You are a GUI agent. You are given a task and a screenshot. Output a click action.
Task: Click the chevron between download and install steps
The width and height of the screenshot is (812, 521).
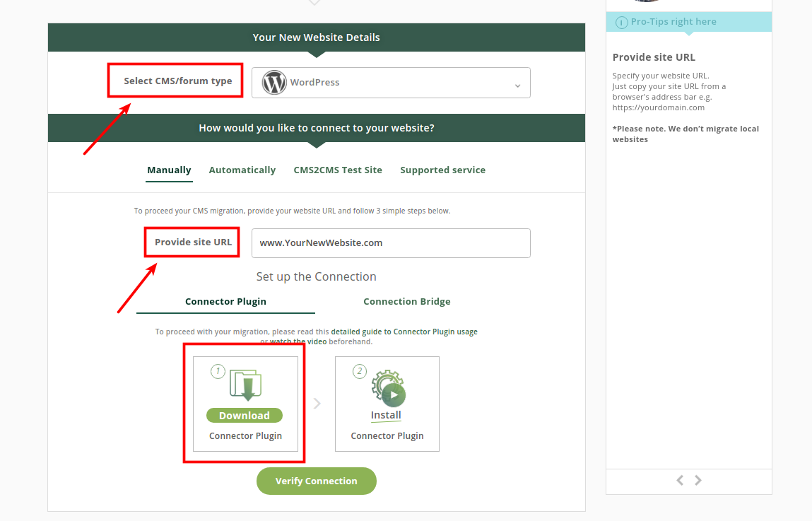(317, 404)
